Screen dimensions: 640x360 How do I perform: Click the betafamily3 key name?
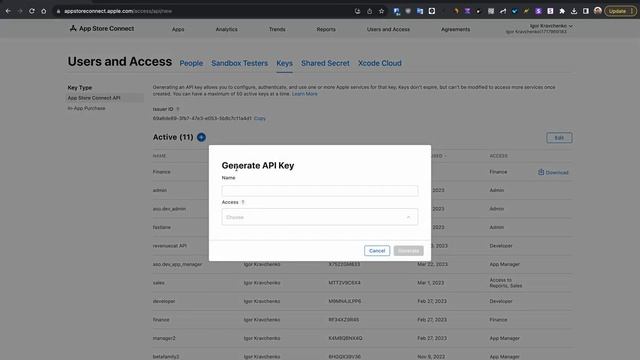tap(166, 357)
